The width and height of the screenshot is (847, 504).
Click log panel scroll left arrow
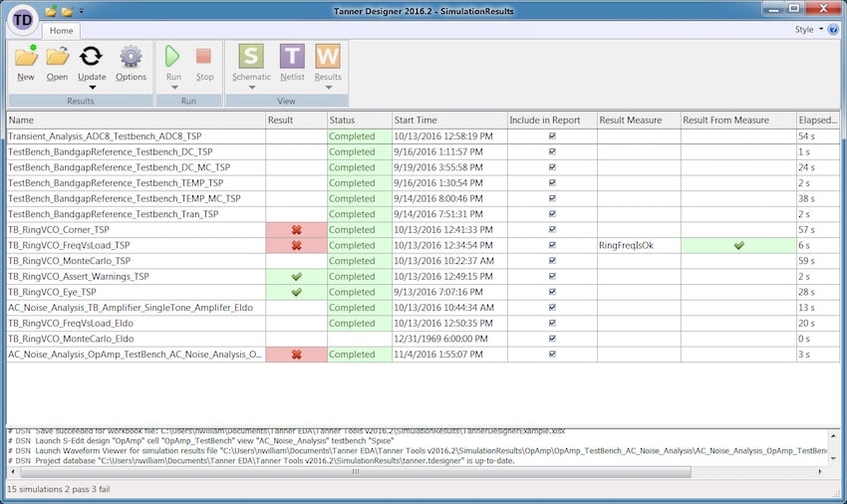click(x=13, y=472)
